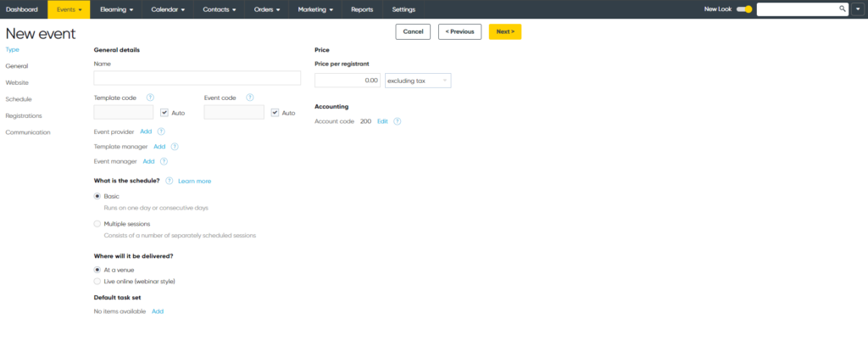Open the excluding tax dropdown
This screenshot has height=341, width=868.
(x=418, y=81)
